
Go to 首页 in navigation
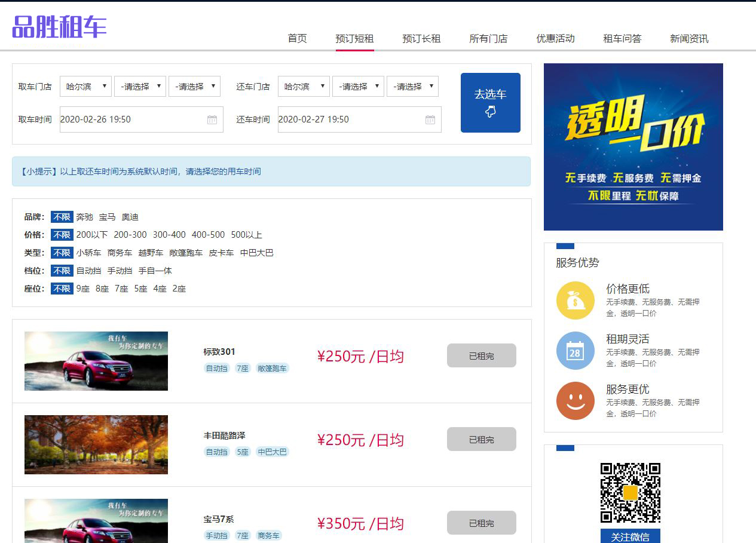point(297,38)
